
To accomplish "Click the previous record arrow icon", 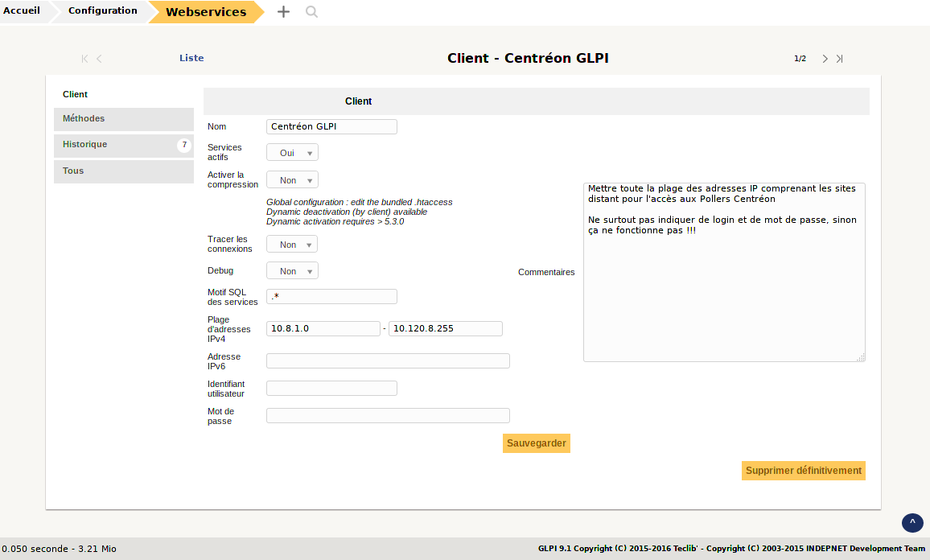I will click(x=99, y=58).
